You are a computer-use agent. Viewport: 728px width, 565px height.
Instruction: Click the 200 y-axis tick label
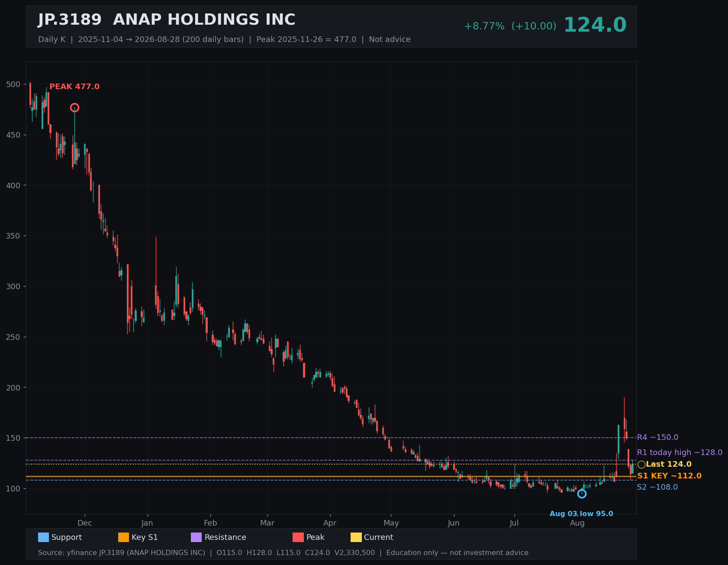click(x=13, y=387)
